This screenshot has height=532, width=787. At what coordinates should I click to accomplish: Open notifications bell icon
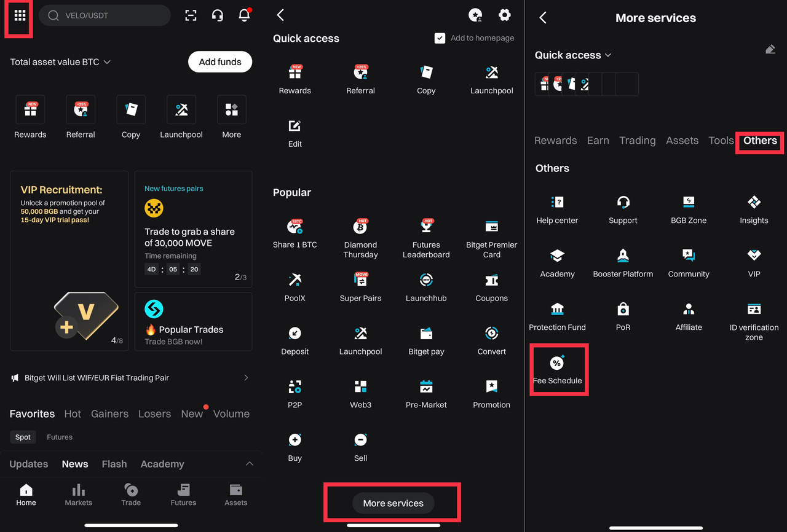[x=244, y=15]
